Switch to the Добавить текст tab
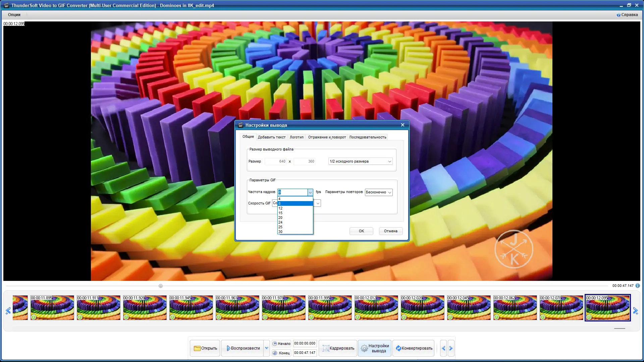Image resolution: width=644 pixels, height=362 pixels. (271, 137)
